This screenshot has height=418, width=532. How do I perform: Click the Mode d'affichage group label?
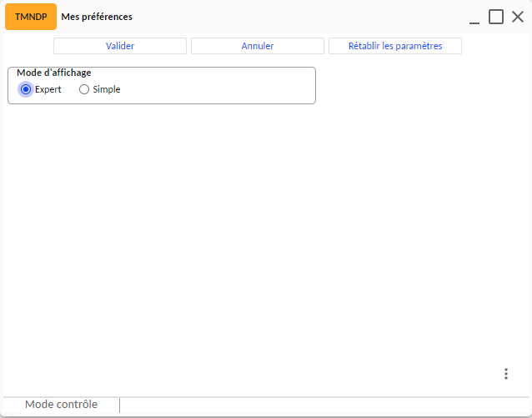click(x=54, y=73)
